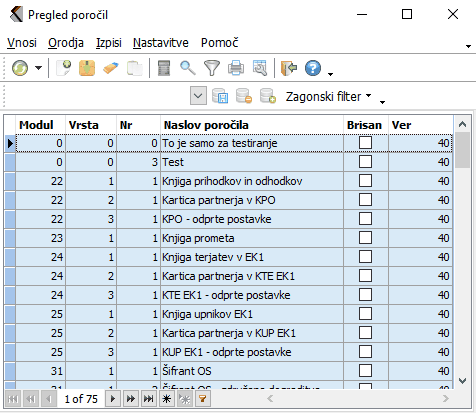This screenshot has width=476, height=413.
Task: Toggle Brisan checkbox for Test row
Action: [x=365, y=162]
